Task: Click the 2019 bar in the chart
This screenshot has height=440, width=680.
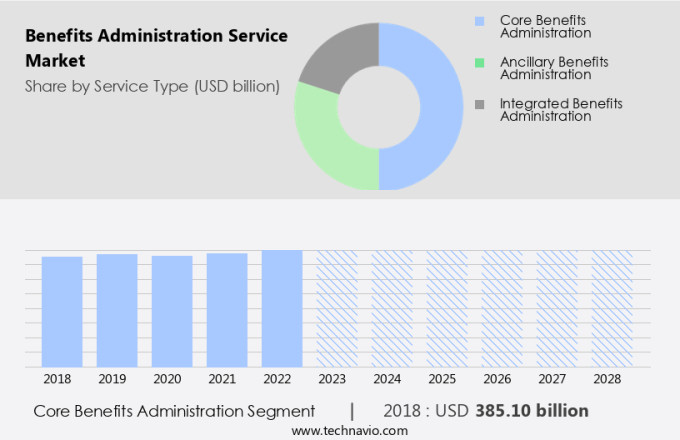Action: [x=117, y=310]
